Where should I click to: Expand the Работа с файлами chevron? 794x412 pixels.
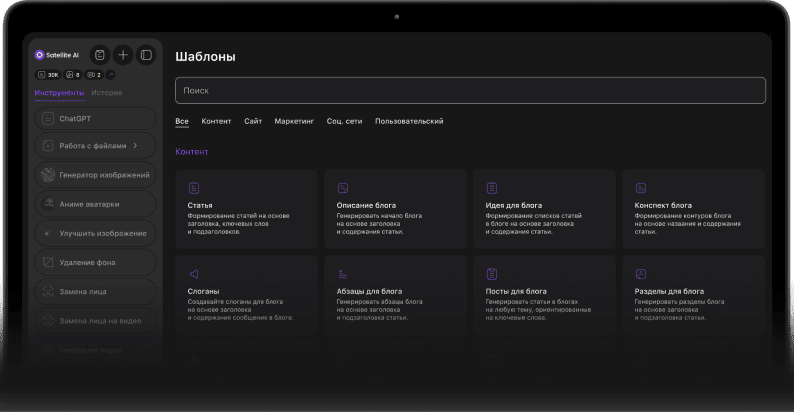[x=135, y=146]
